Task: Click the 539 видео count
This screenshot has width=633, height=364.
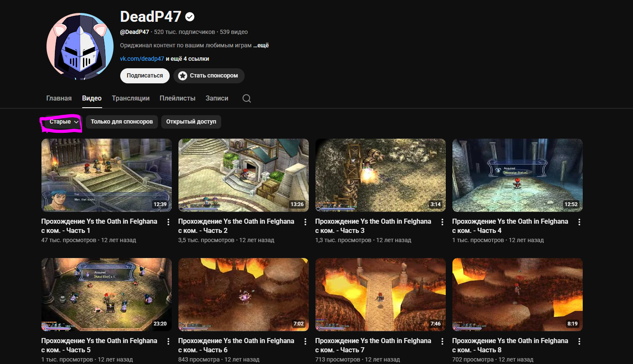Action: click(234, 32)
